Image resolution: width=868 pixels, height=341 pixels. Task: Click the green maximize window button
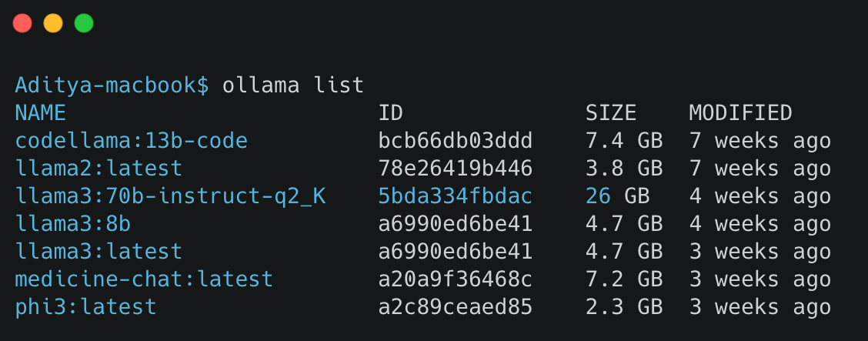[84, 23]
